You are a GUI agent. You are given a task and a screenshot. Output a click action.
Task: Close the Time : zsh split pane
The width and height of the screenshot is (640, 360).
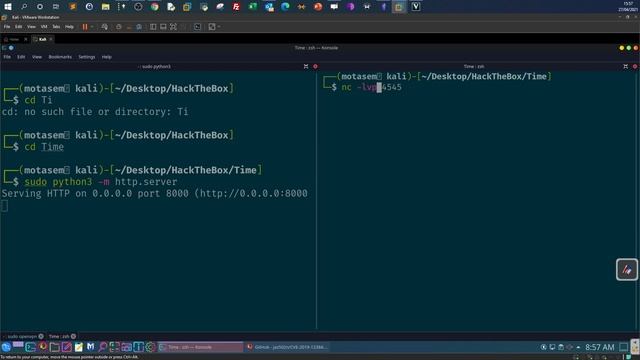click(x=635, y=66)
